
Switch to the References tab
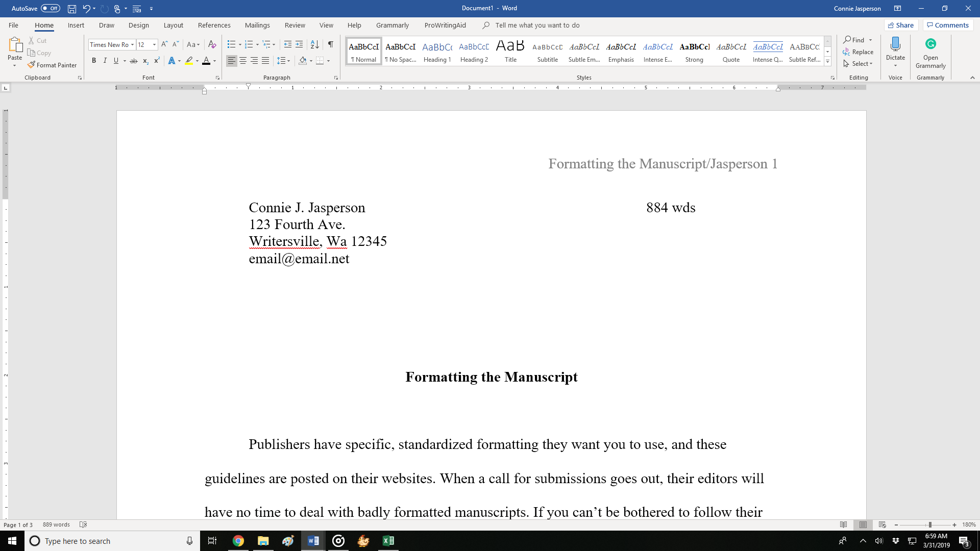(214, 25)
